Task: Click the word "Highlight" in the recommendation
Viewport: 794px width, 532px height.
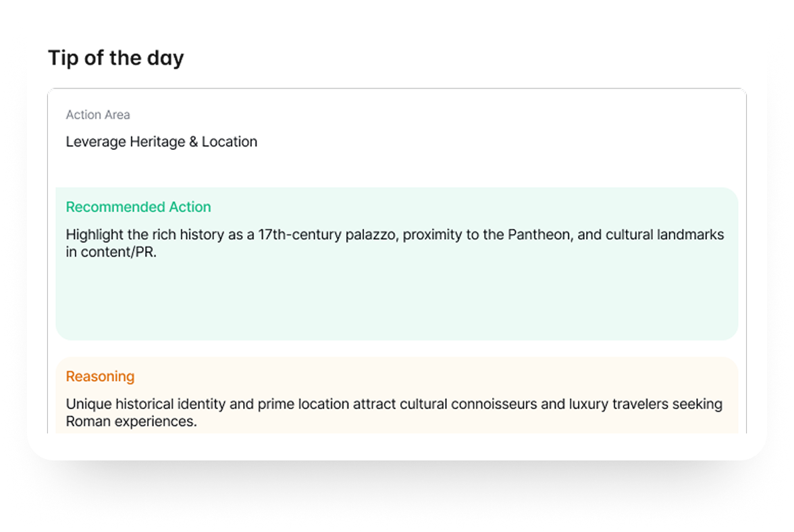Action: 95,235
